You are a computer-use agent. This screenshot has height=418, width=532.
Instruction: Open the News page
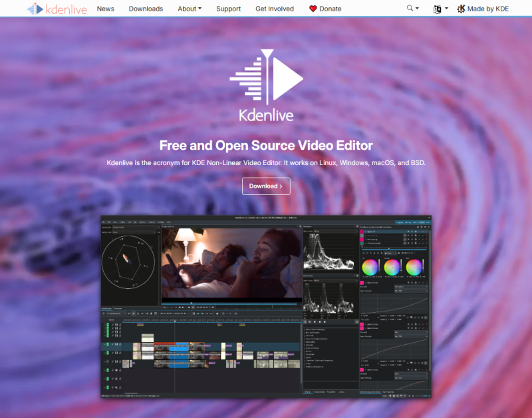coord(106,9)
